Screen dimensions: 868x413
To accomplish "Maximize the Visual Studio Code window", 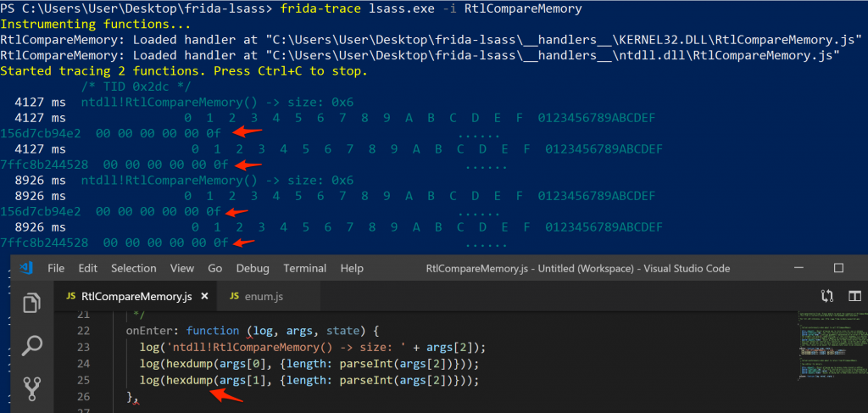I will click(x=838, y=268).
